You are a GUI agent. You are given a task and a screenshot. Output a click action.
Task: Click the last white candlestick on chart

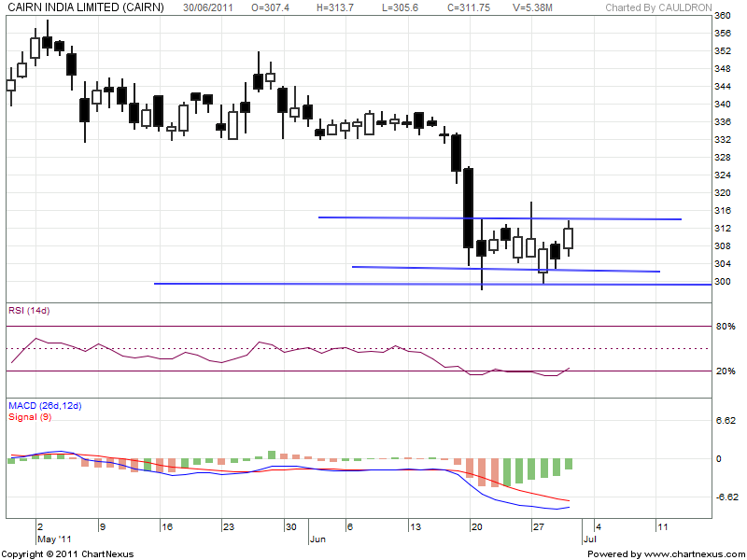(568, 239)
